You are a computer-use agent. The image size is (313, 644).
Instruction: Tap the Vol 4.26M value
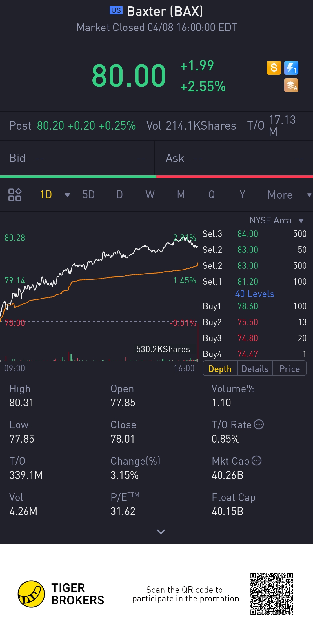(23, 512)
